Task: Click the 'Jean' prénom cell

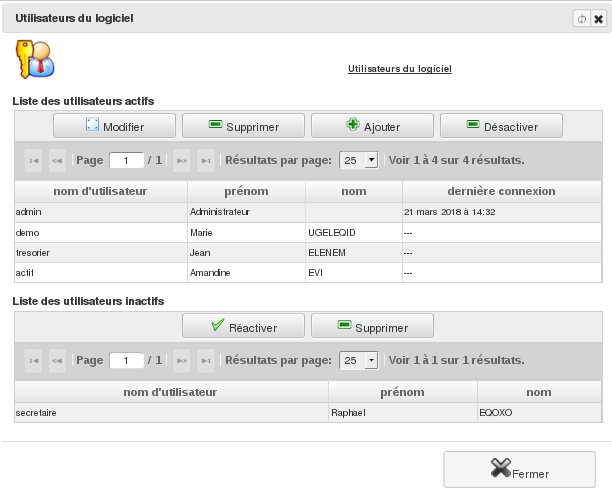Action: [246, 253]
